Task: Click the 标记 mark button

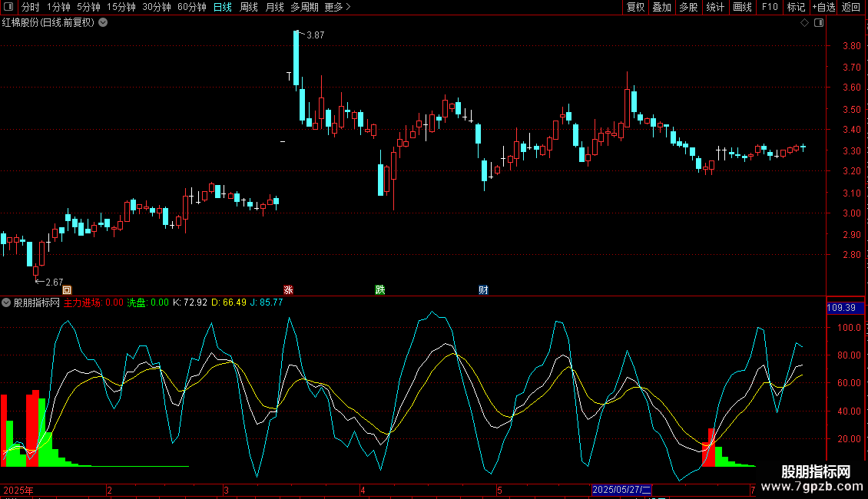Action: [x=796, y=7]
